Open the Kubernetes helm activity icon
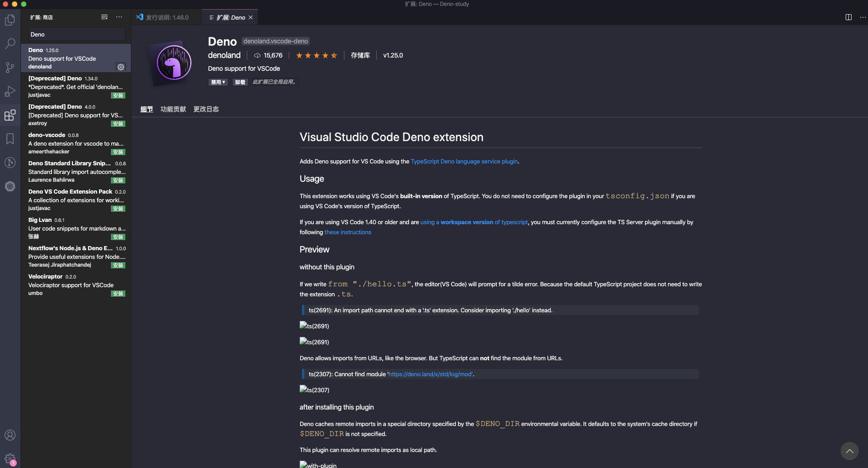868x468 pixels. pyautogui.click(x=10, y=186)
